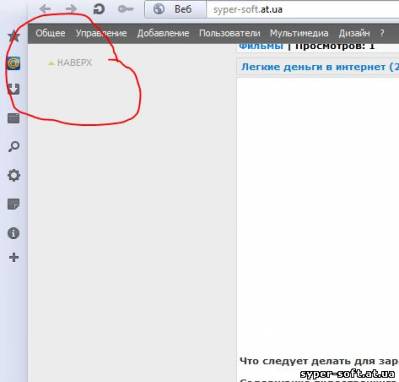Open the Добавление menu
399x382 pixels.
(x=163, y=33)
